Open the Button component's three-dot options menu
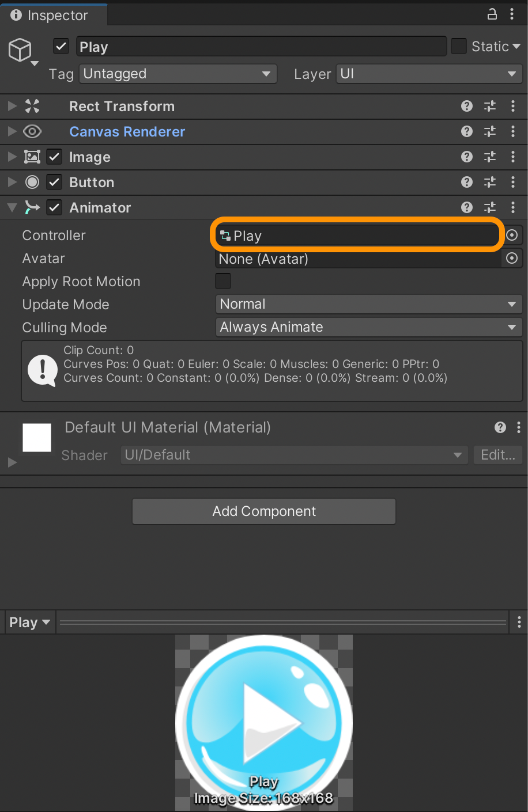 click(513, 182)
